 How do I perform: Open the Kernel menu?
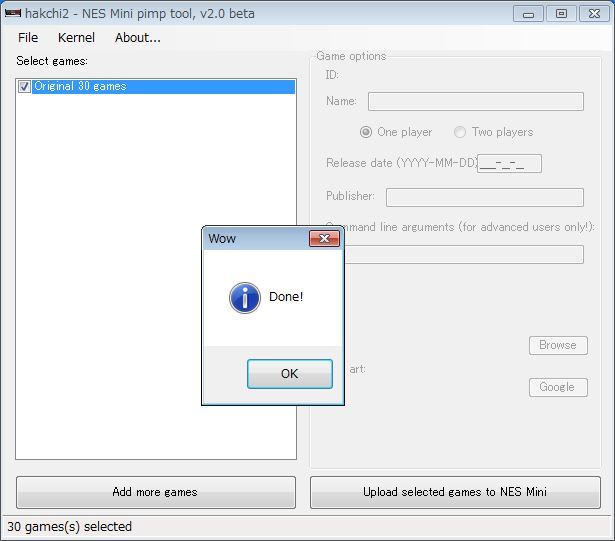[x=76, y=38]
